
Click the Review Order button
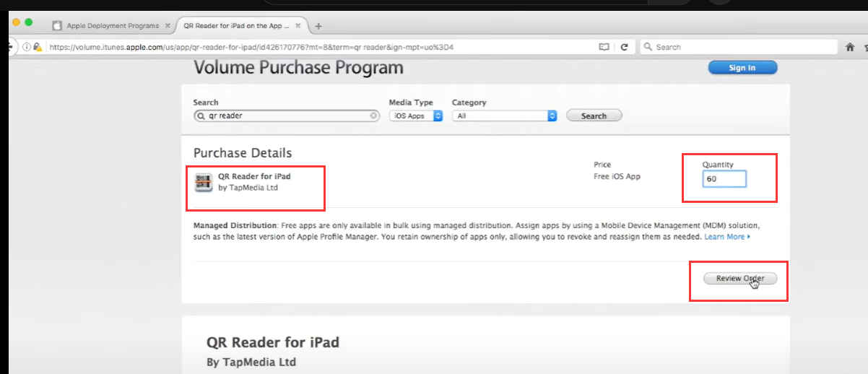[740, 278]
